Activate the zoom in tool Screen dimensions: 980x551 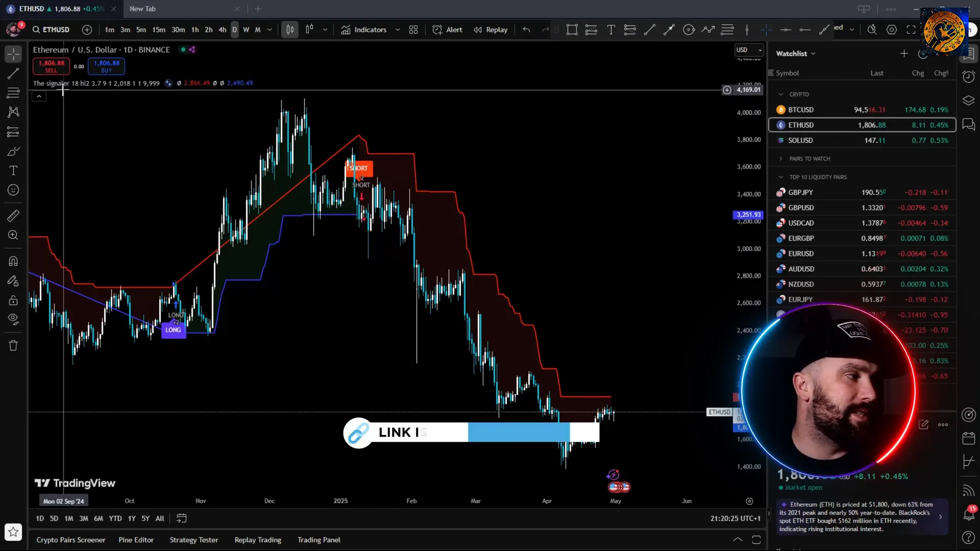(13, 235)
